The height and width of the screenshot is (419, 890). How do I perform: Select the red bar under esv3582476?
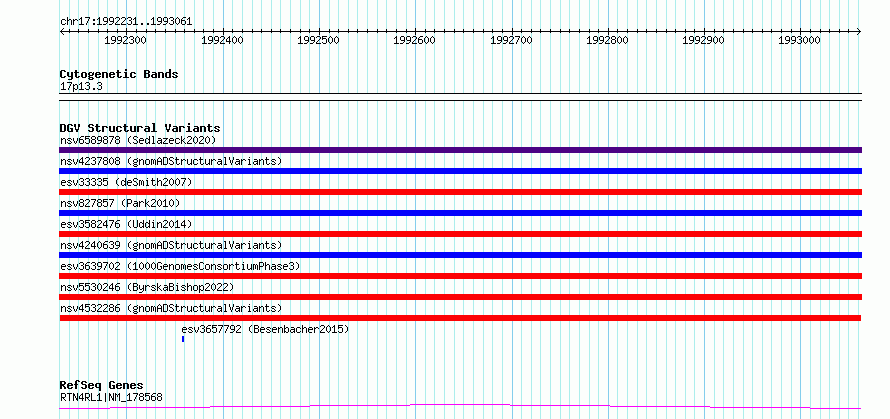(x=460, y=234)
